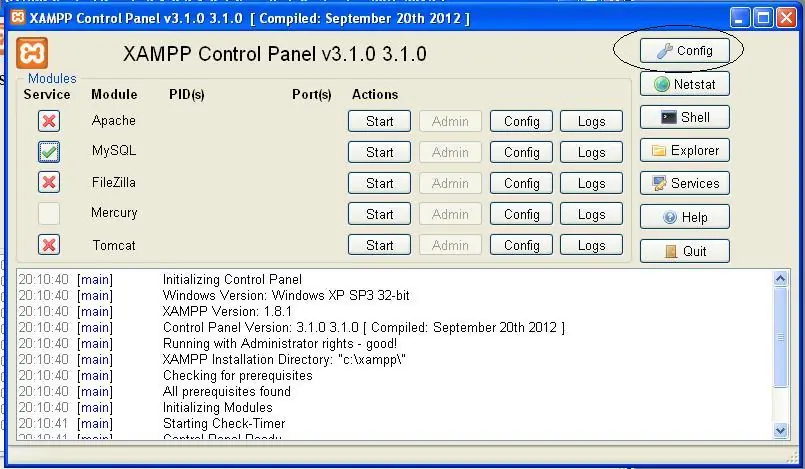Select the MySQL module name

click(x=113, y=151)
